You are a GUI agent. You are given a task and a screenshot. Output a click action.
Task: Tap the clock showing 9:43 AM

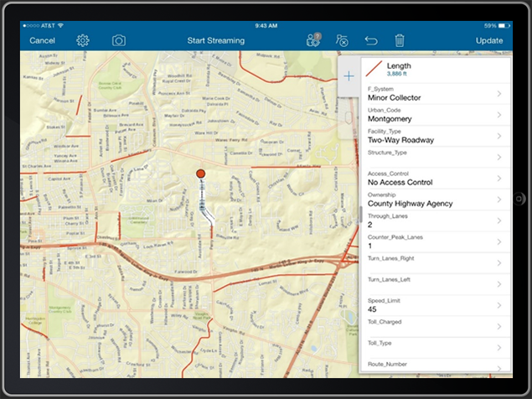[x=266, y=26]
